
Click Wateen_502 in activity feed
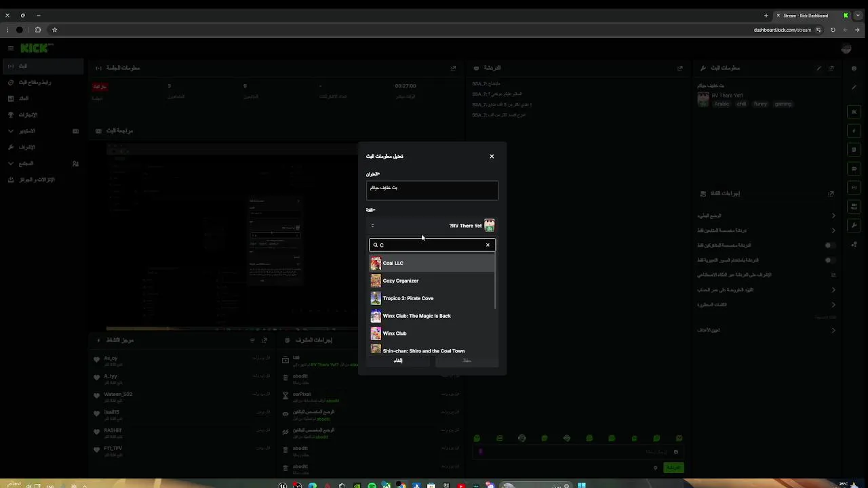click(x=118, y=394)
